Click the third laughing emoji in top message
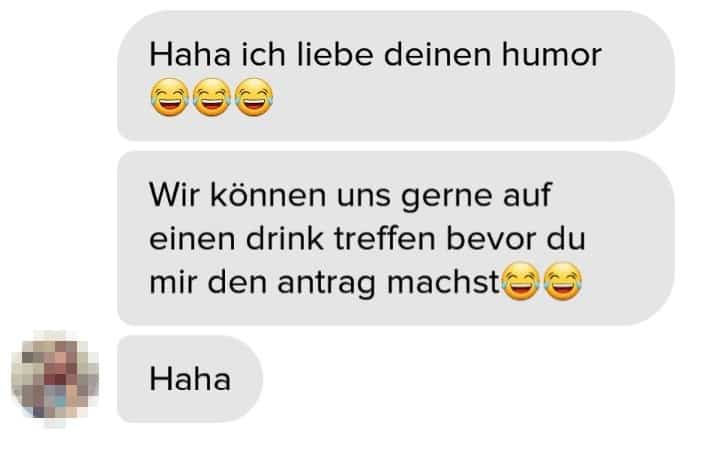Screen dimensions: 710x450 point(254,97)
